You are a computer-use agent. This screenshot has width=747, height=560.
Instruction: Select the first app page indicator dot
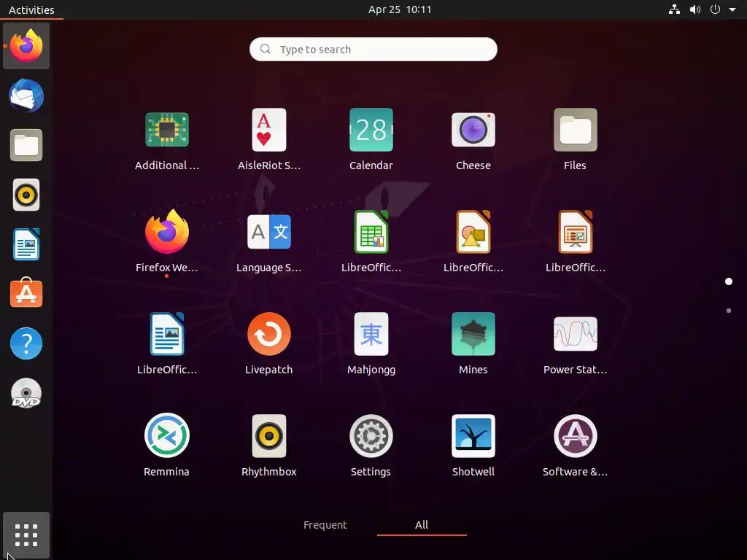coord(729,281)
